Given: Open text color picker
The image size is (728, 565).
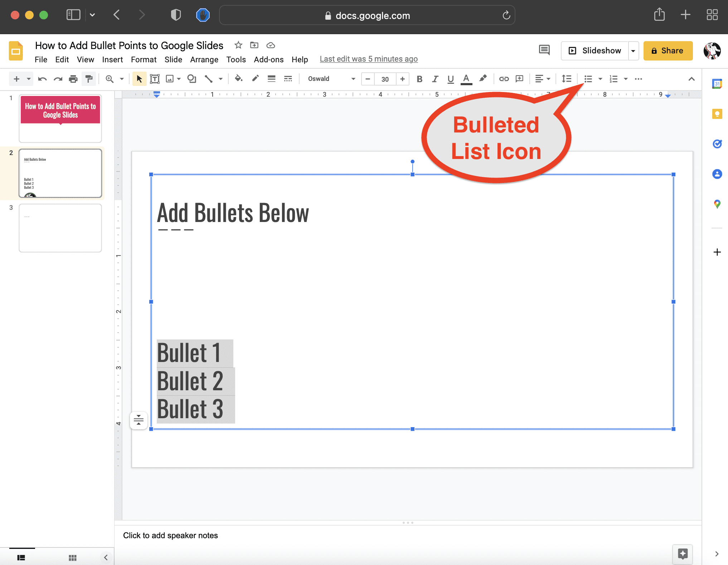Looking at the screenshot, I should tap(466, 79).
